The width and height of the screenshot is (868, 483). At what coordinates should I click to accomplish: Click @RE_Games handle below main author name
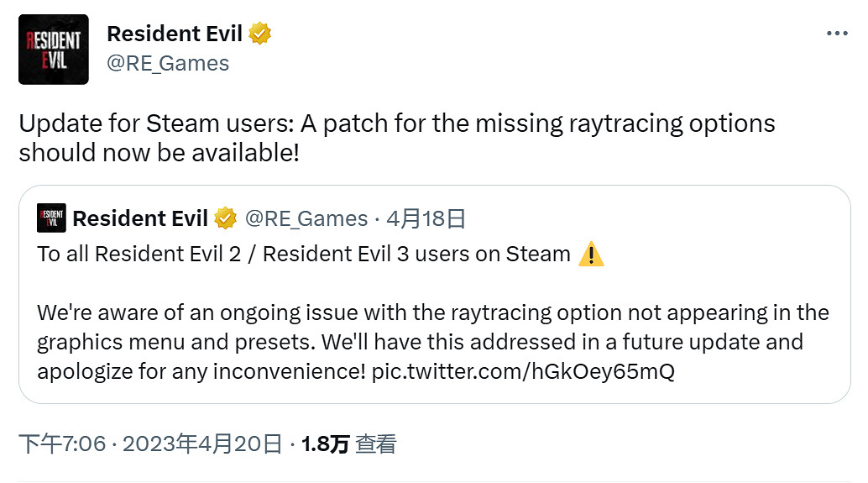168,63
